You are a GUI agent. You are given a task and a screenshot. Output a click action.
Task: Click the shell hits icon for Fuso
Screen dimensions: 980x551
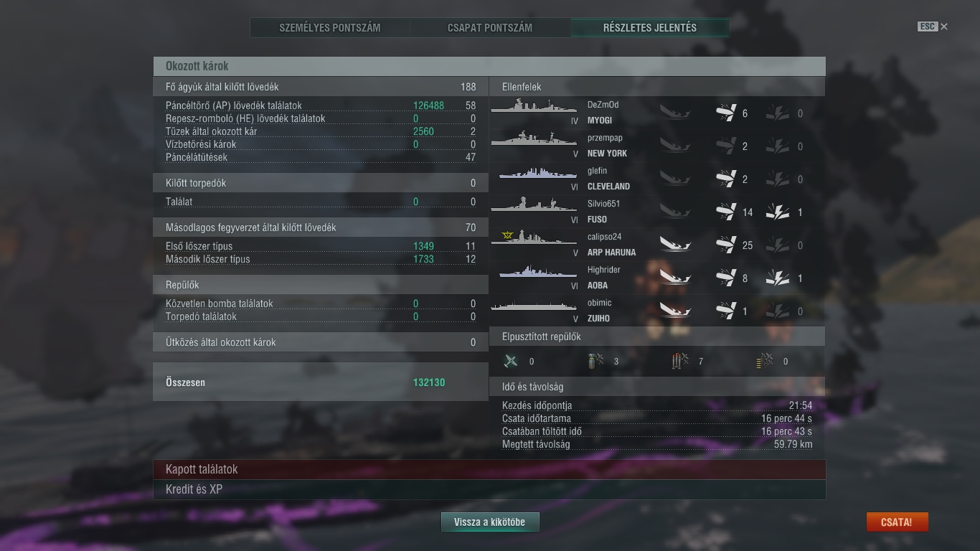click(x=726, y=212)
